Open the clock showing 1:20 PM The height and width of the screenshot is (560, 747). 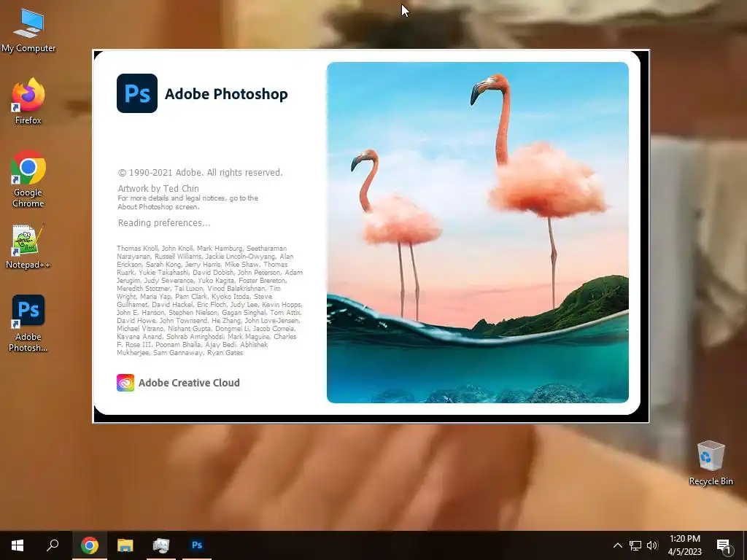(x=684, y=545)
